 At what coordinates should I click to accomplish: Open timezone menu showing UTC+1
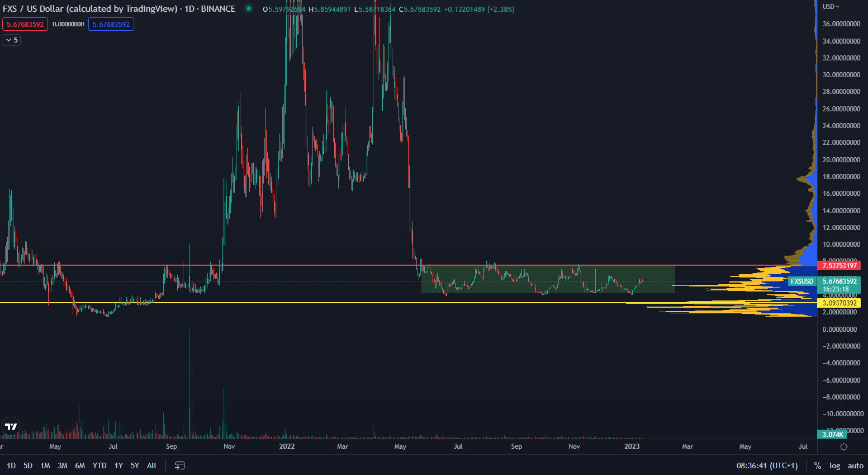(767, 465)
